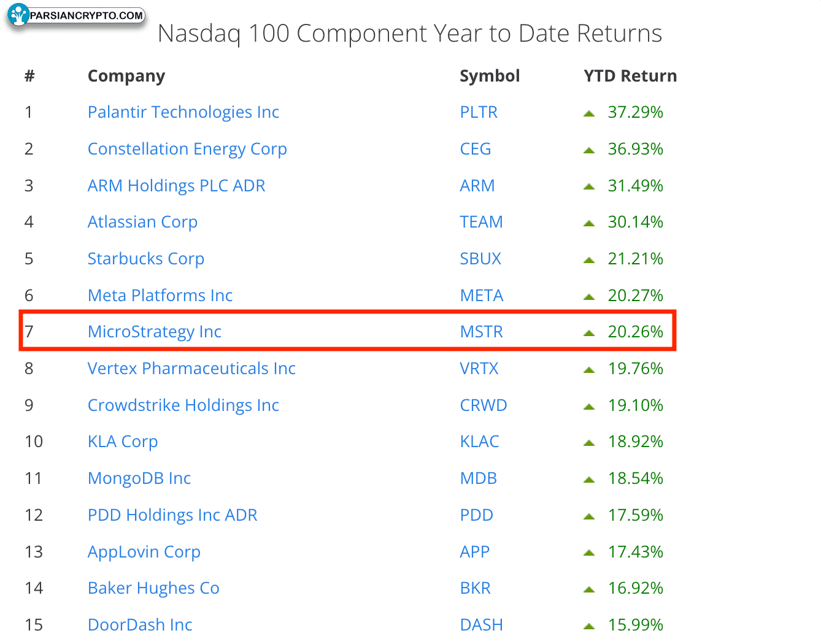Open MongoDB Inc company link

pos(139,478)
